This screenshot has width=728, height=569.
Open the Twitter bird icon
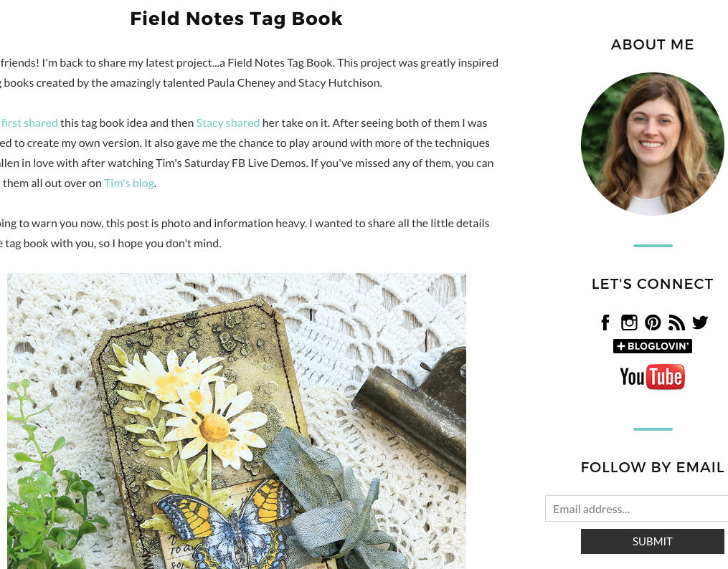point(700,322)
